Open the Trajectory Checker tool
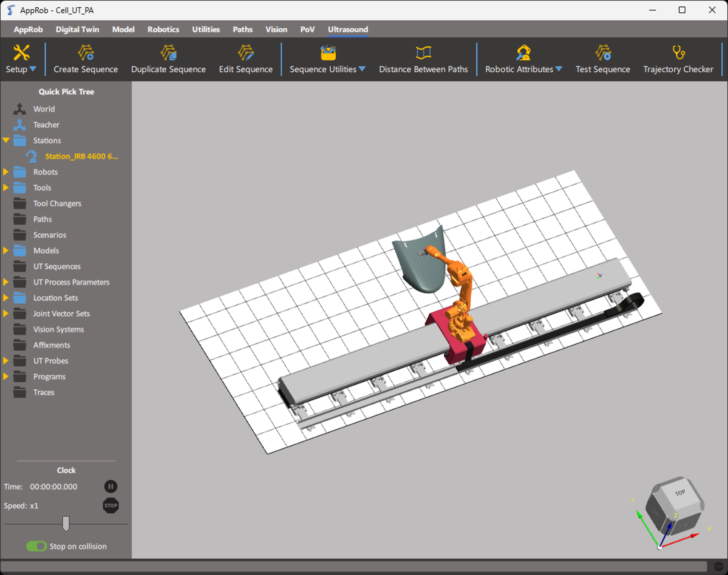This screenshot has width=728, height=575. [x=678, y=53]
